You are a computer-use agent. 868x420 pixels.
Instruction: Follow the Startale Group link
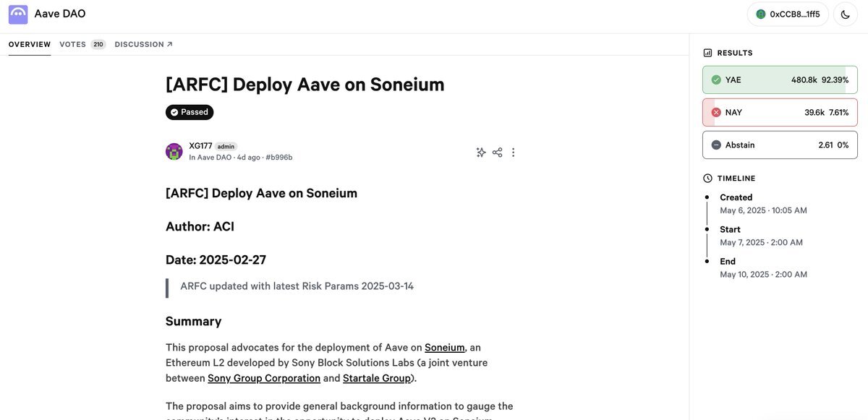click(x=377, y=378)
